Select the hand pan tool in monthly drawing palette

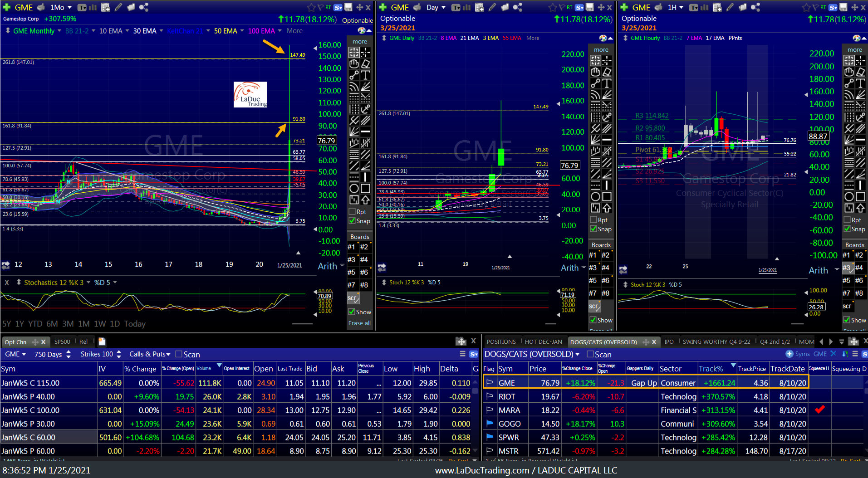(354, 63)
